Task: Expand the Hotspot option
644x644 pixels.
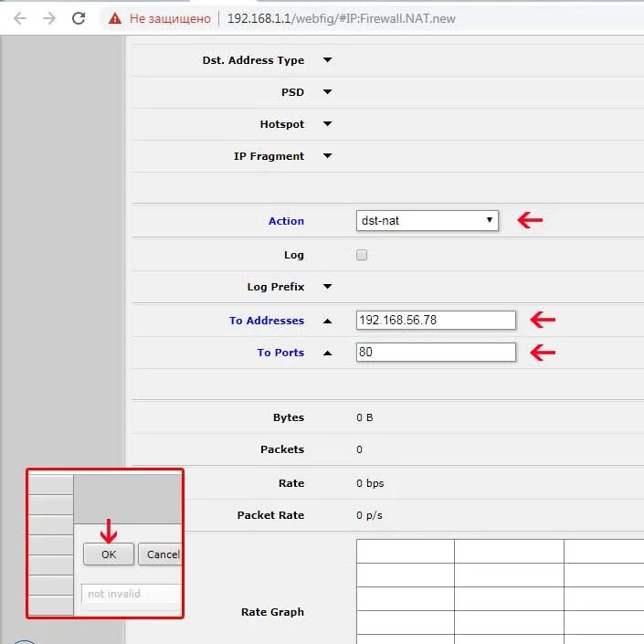Action: click(327, 123)
